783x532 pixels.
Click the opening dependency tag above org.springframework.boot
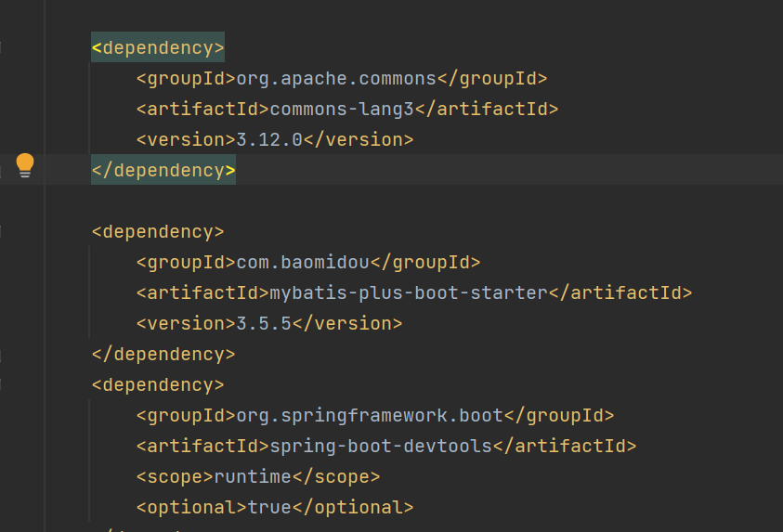click(x=158, y=384)
